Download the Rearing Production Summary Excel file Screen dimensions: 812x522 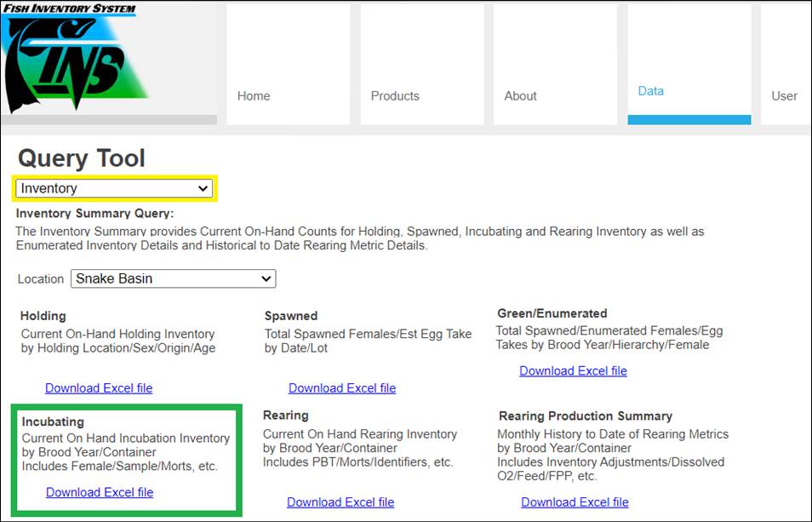click(575, 502)
